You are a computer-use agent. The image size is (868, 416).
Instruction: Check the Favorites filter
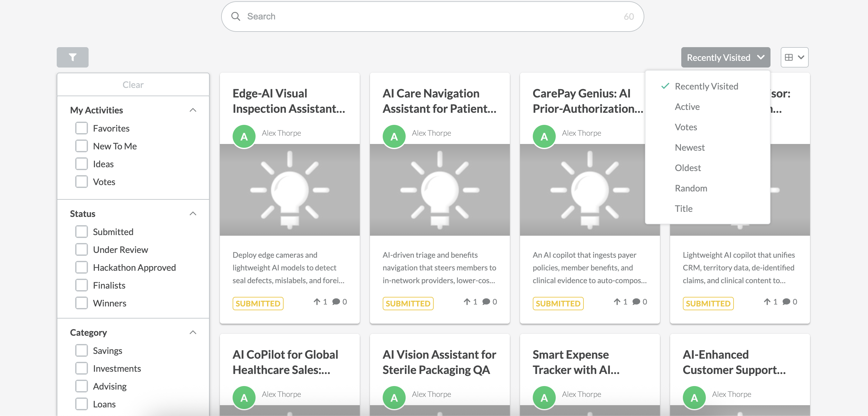(82, 128)
